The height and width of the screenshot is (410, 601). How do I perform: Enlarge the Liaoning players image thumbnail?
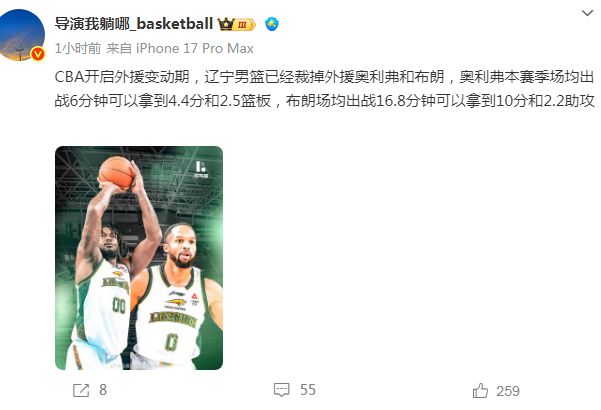(x=139, y=258)
